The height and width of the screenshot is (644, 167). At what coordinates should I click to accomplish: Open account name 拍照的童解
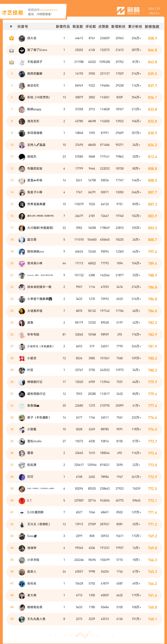(x=35, y=73)
